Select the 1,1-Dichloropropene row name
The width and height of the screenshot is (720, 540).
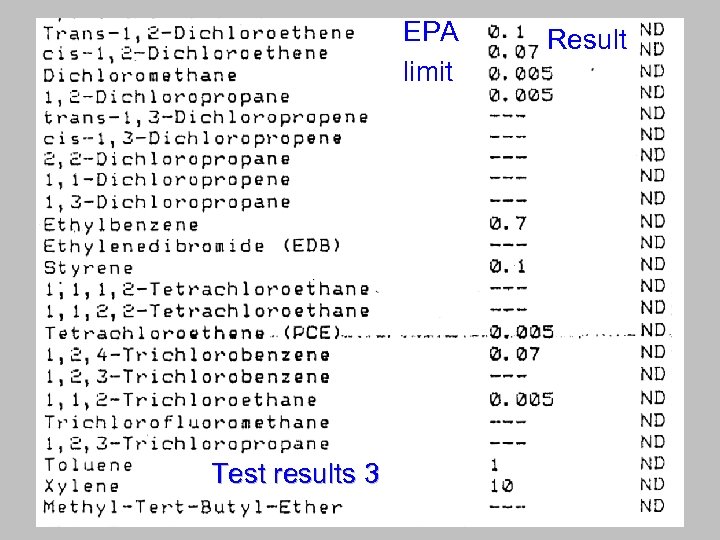pos(167,180)
